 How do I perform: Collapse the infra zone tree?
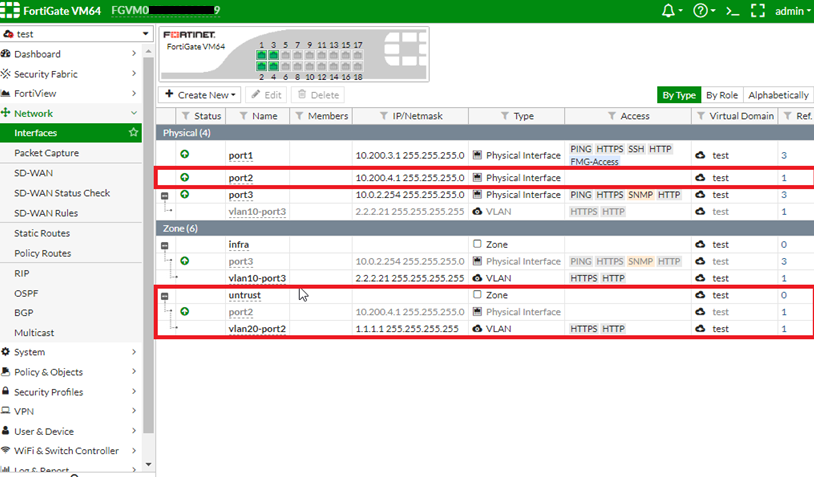click(x=165, y=246)
